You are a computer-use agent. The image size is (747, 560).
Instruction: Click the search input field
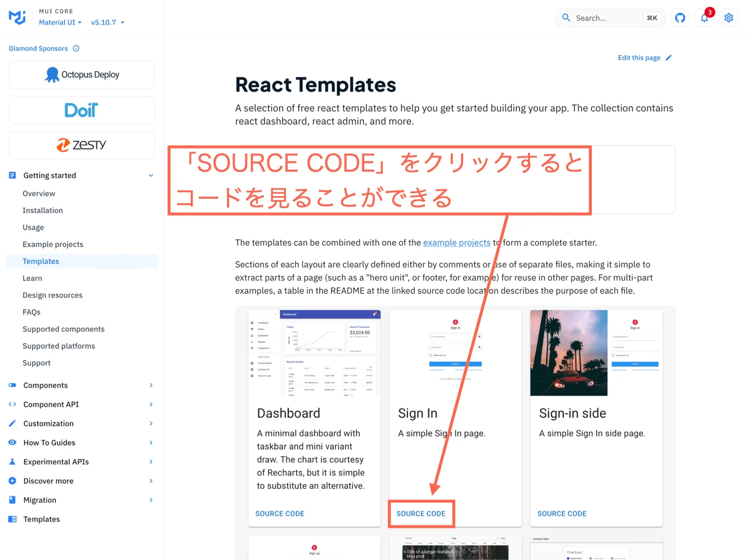coord(607,17)
